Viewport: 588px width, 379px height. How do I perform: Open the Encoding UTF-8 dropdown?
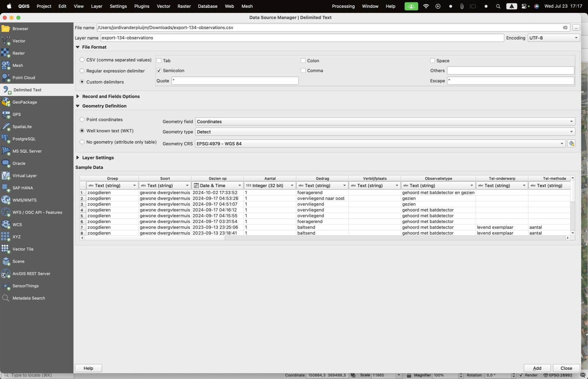(x=554, y=38)
